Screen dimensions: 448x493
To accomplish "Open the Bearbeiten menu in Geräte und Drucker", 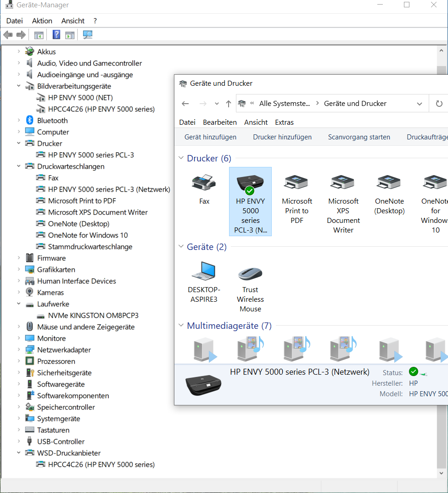I will pos(220,122).
